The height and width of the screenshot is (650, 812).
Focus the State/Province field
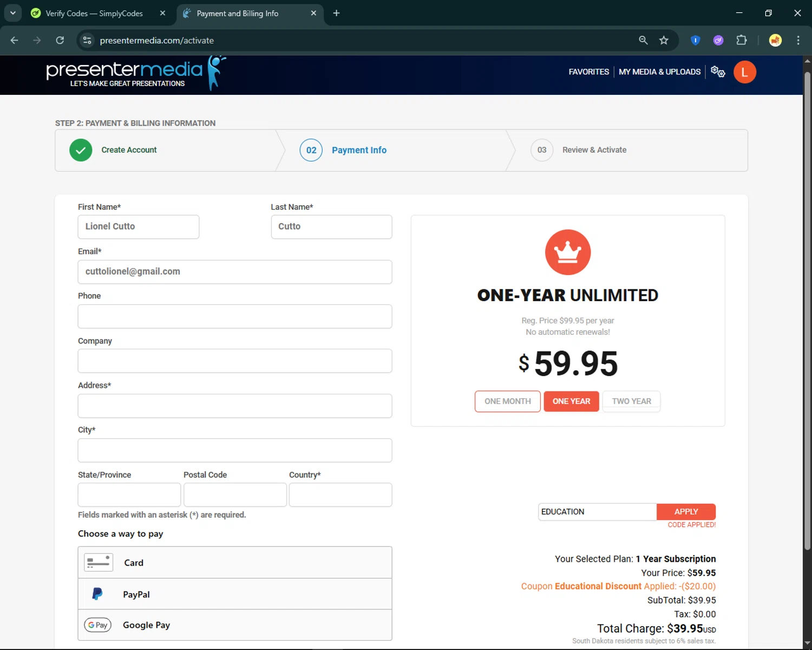click(129, 495)
